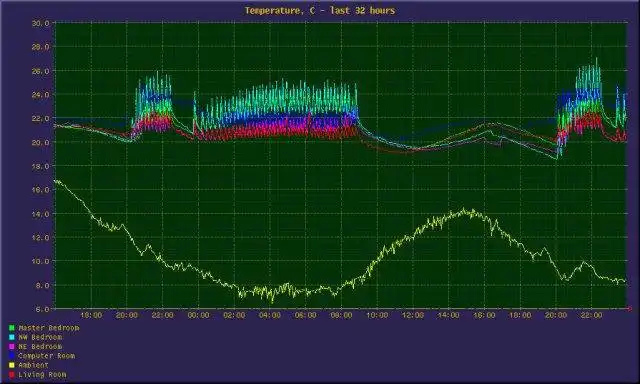Click the 12:00 time axis label
Image resolution: width=640 pixels, height=384 pixels.
coord(413,315)
